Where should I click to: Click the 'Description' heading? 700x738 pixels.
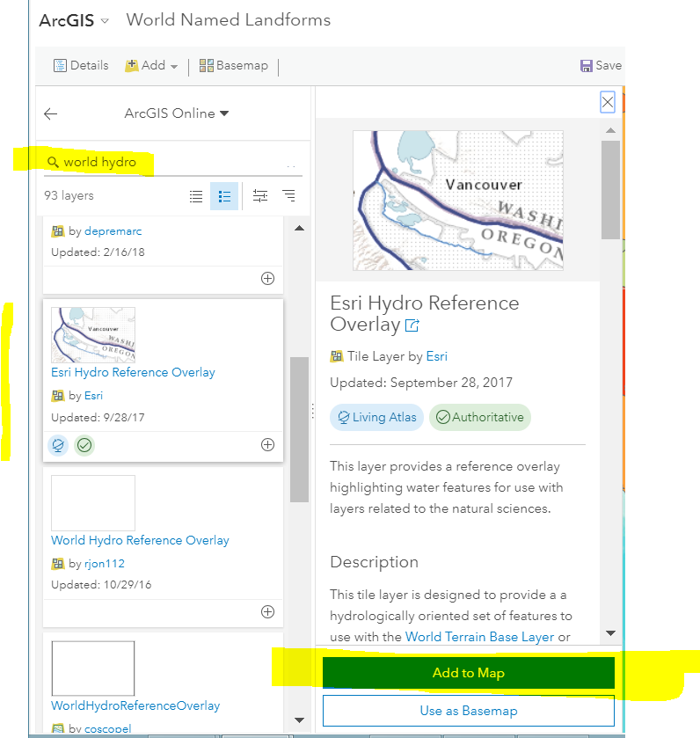(375, 562)
